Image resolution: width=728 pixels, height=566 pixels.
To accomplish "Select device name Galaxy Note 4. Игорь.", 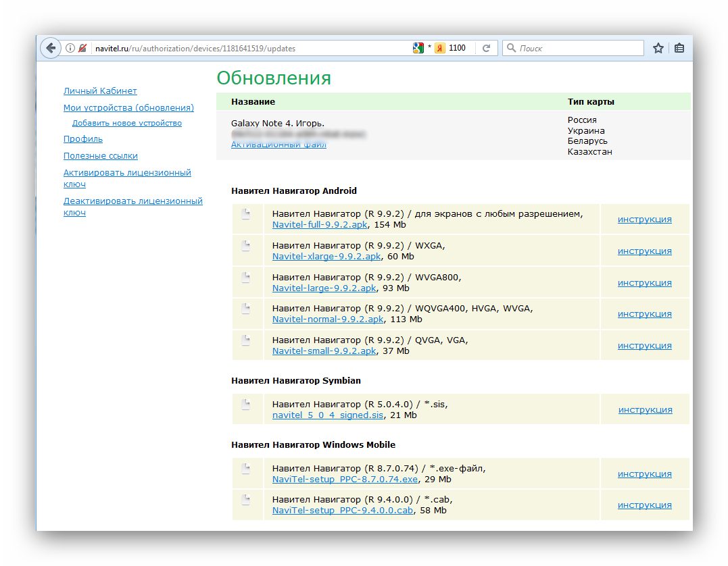I will coord(278,124).
